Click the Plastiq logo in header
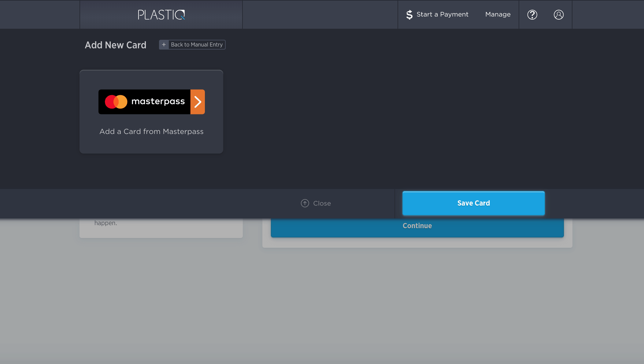This screenshot has height=364, width=644. [x=161, y=15]
